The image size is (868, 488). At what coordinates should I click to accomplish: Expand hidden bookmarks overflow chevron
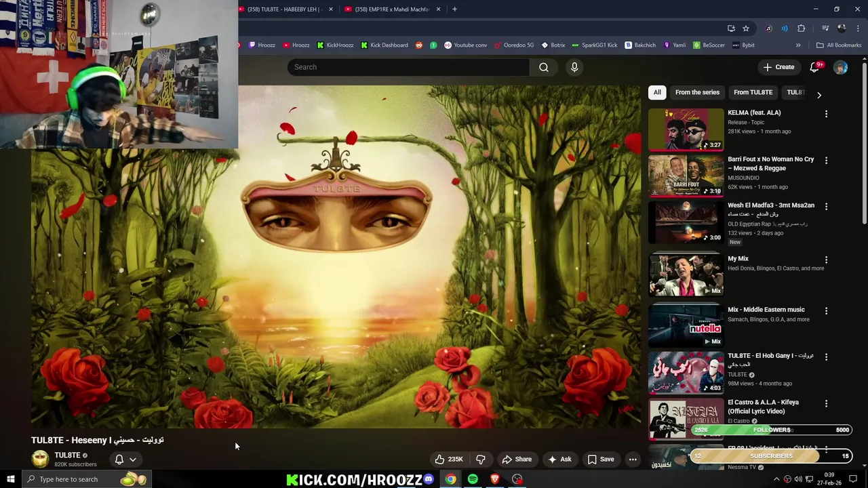coord(798,45)
